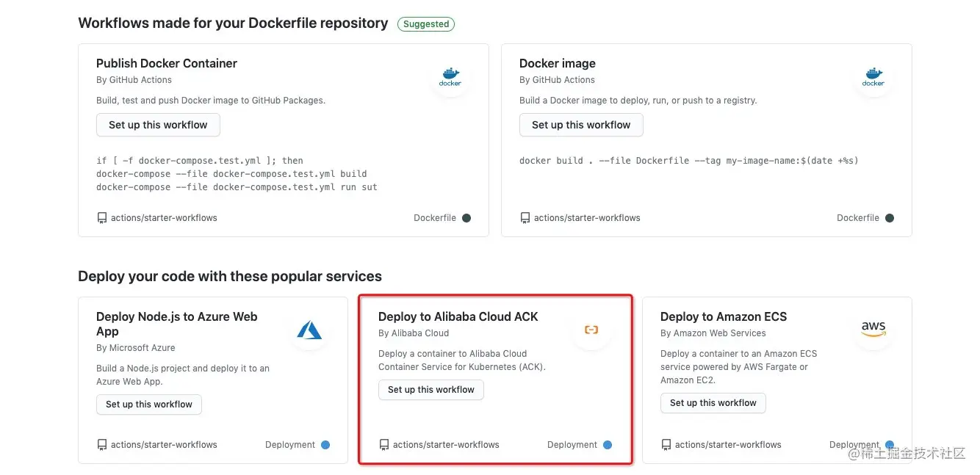Viewport: 980px width, 475px height.
Task: Click 'Build a Docker image to deploy' description
Action: pos(638,101)
